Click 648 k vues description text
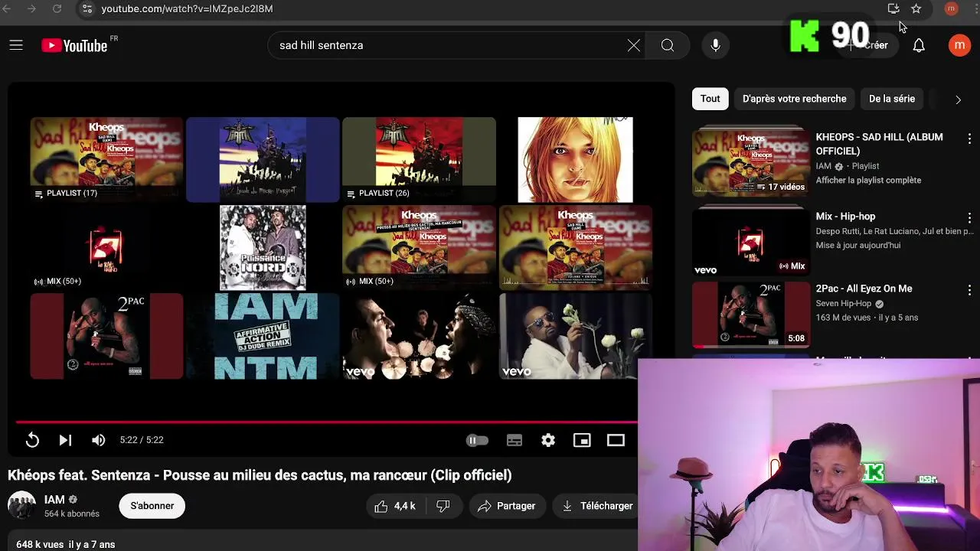Screen dimensions: 980x551 point(40,544)
